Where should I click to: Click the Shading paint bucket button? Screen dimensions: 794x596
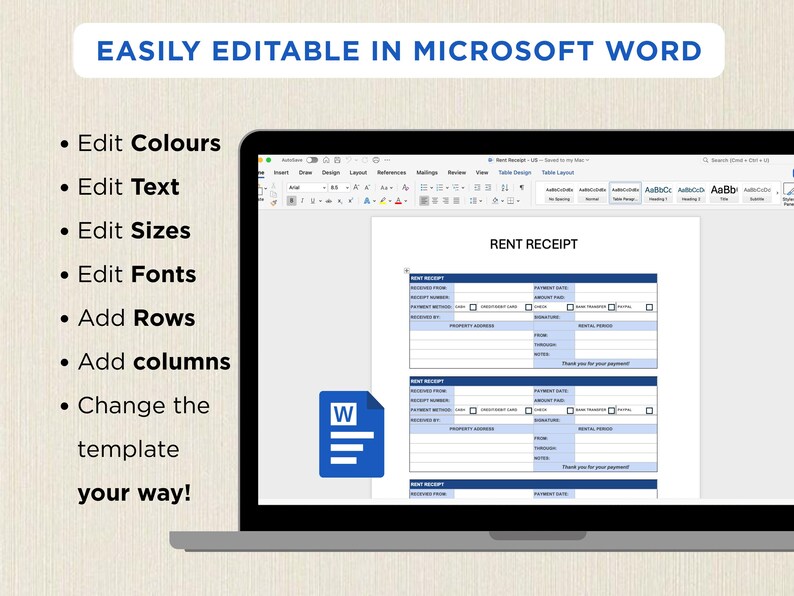(495, 201)
